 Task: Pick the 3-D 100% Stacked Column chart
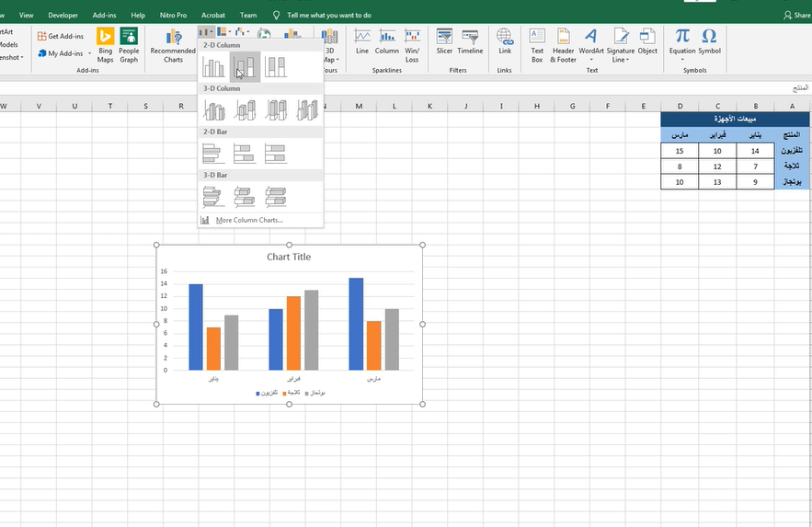276,109
